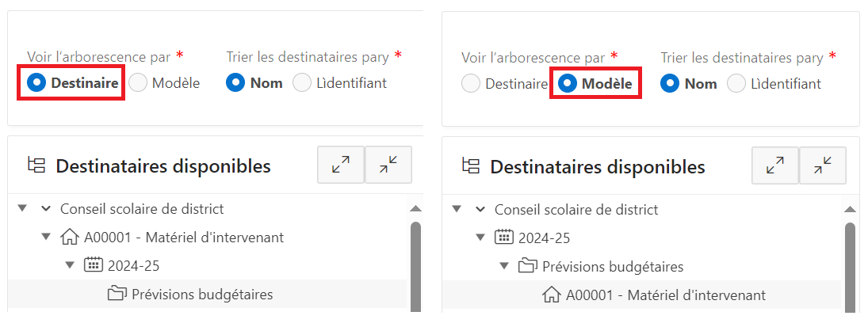Select the unselected Destinaire radio in right panel

pyautogui.click(x=471, y=83)
